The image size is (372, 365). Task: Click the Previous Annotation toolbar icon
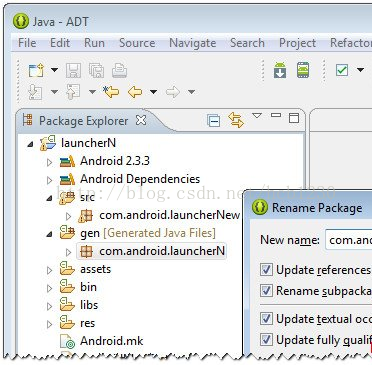tap(73, 92)
